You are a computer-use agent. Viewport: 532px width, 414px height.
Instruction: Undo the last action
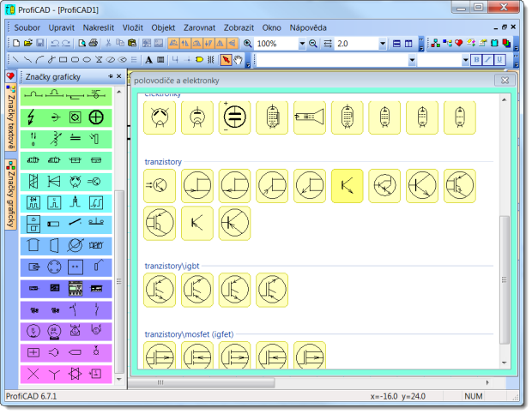[x=55, y=44]
